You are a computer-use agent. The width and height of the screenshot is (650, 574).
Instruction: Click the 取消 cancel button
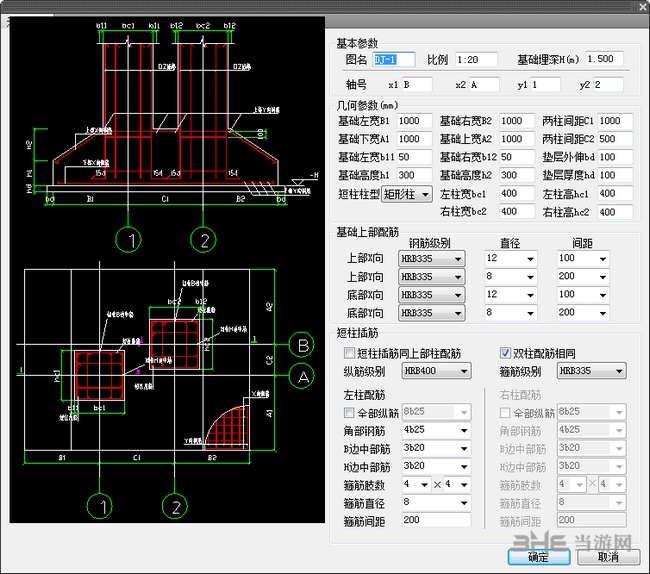pos(608,557)
